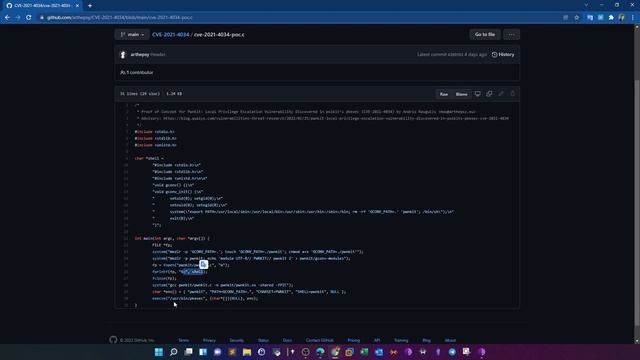Click the Go to file button
Image resolution: width=640 pixels, height=360 pixels.
pyautogui.click(x=485, y=35)
